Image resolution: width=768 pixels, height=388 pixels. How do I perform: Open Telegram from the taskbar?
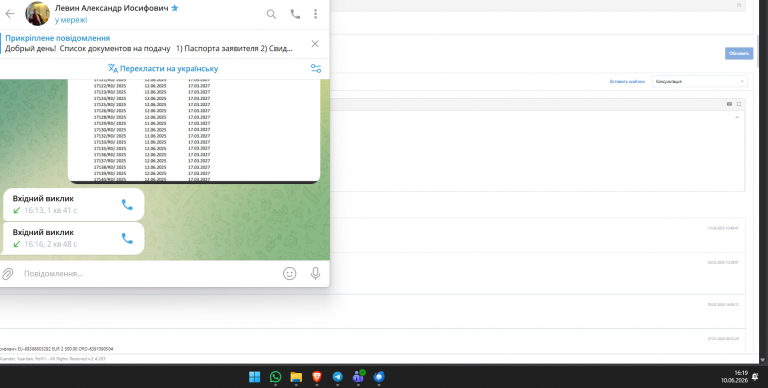click(337, 377)
